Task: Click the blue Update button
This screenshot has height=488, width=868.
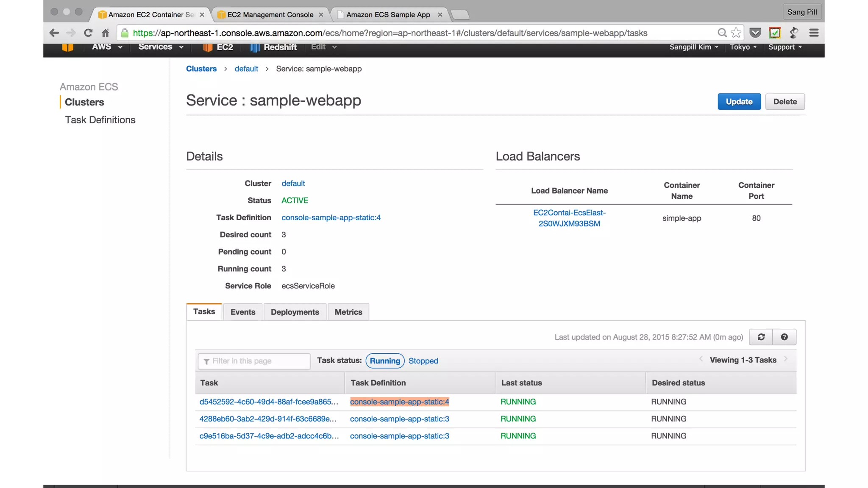Action: pyautogui.click(x=739, y=102)
